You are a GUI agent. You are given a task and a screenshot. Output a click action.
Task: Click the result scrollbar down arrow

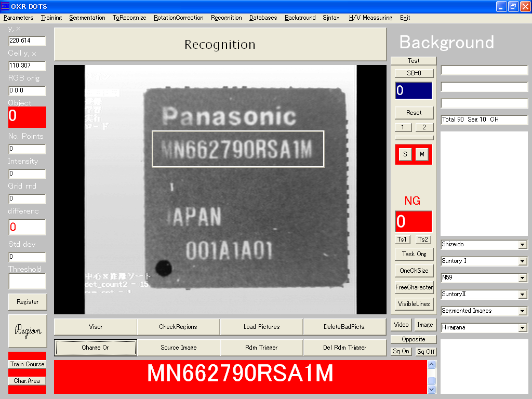click(432, 390)
